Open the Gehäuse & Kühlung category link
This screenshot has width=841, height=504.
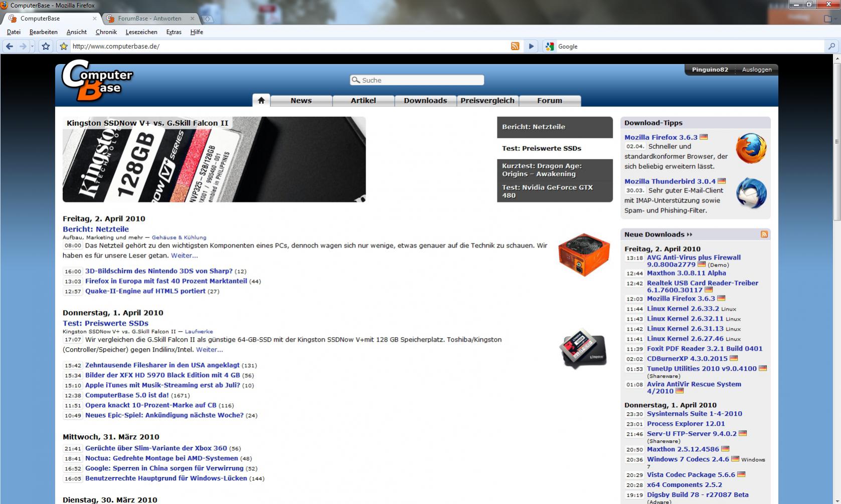[x=179, y=237]
